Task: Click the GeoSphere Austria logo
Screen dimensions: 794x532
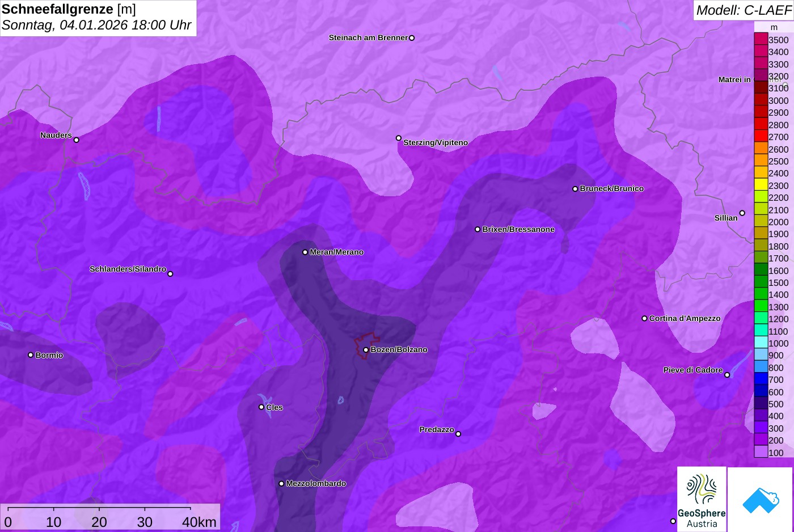Action: 702,499
